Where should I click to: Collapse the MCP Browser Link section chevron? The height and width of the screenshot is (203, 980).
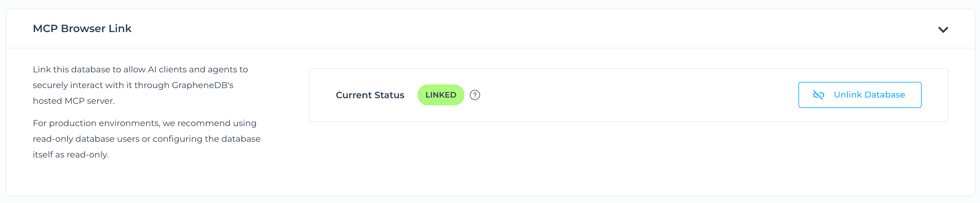pos(943,30)
